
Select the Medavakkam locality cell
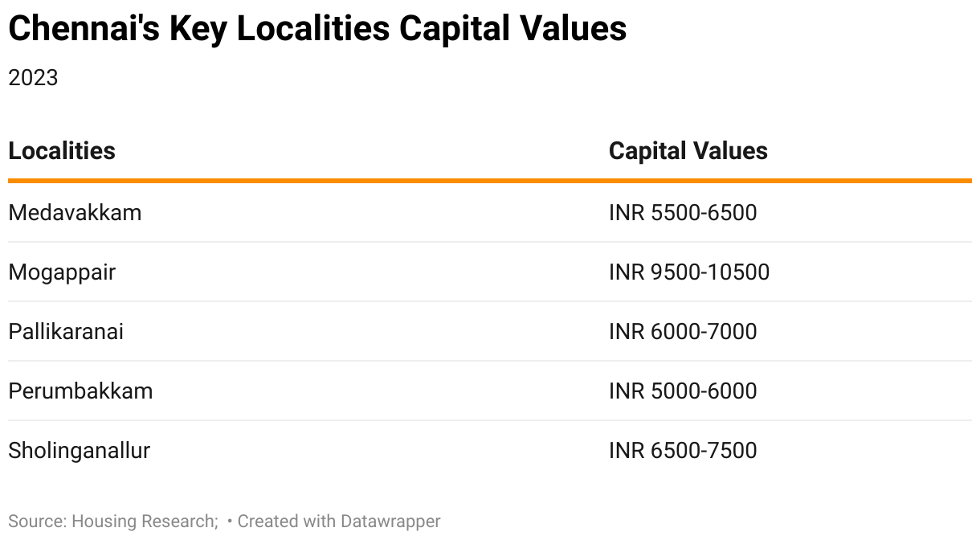point(75,213)
